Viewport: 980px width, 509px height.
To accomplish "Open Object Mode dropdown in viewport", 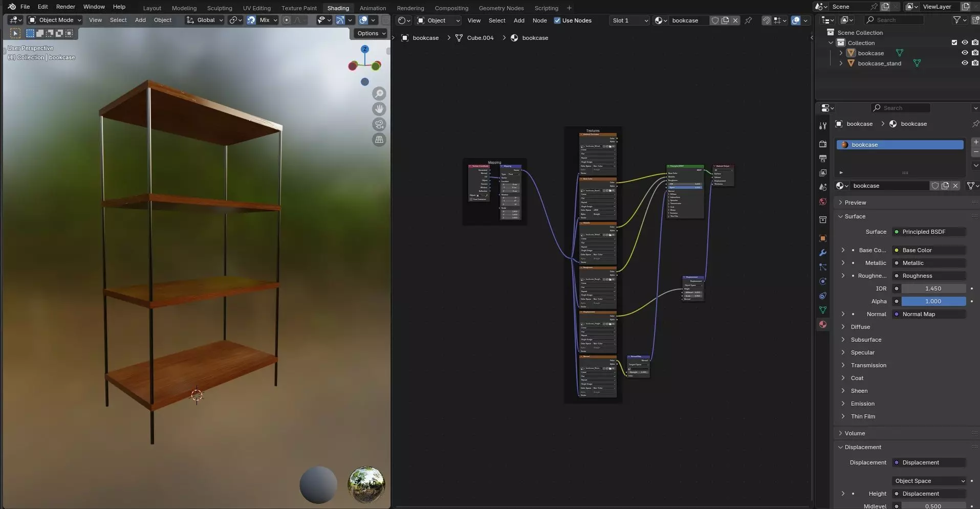I will click(55, 20).
